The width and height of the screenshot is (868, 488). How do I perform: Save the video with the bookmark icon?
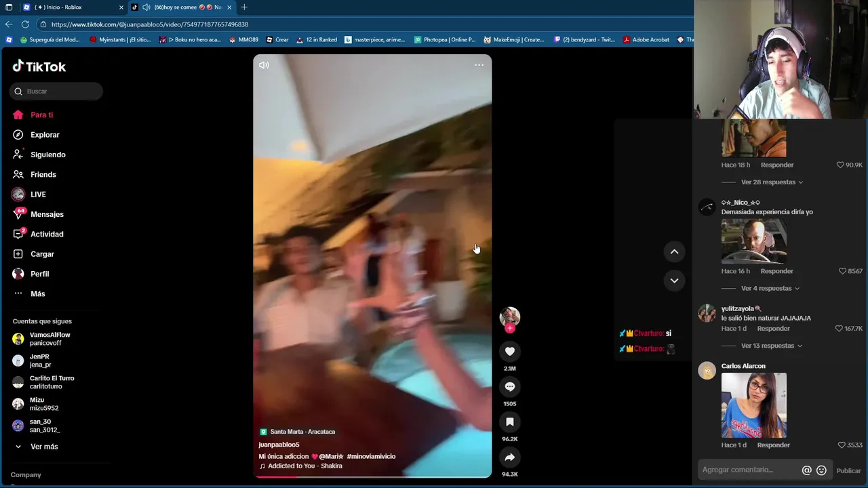(510, 422)
